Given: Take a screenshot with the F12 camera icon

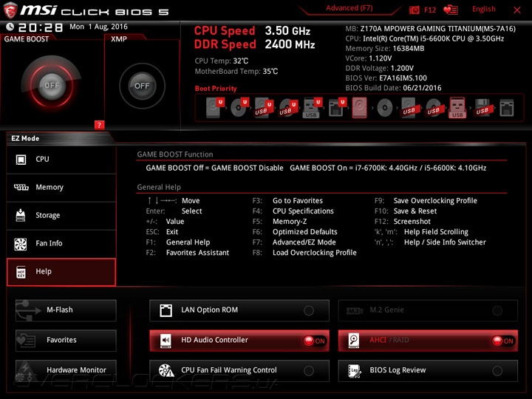Looking at the screenshot, I should [x=415, y=10].
